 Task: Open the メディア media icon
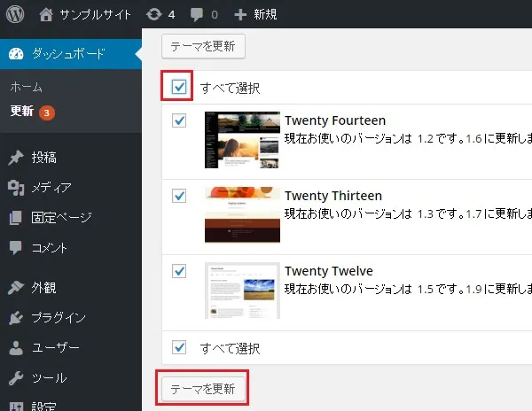click(x=16, y=188)
